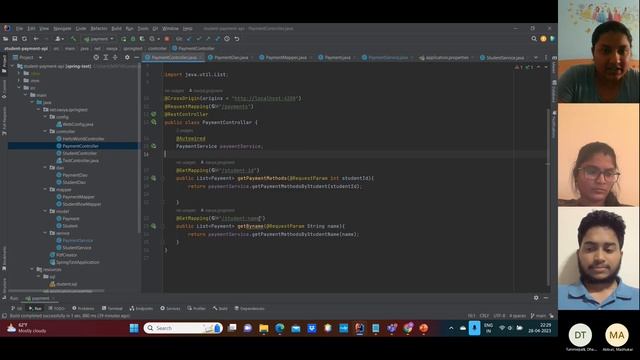The height and width of the screenshot is (360, 640).
Task: Open Search Everywhere magnifier icon
Action: tap(534, 39)
